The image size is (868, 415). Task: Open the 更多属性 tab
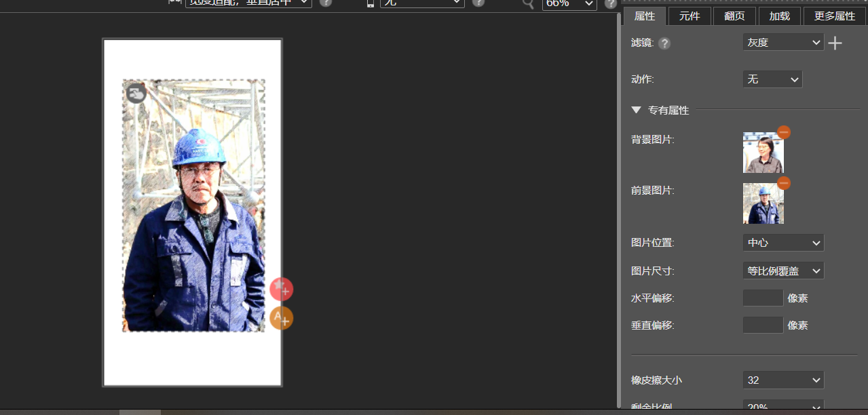coord(835,16)
